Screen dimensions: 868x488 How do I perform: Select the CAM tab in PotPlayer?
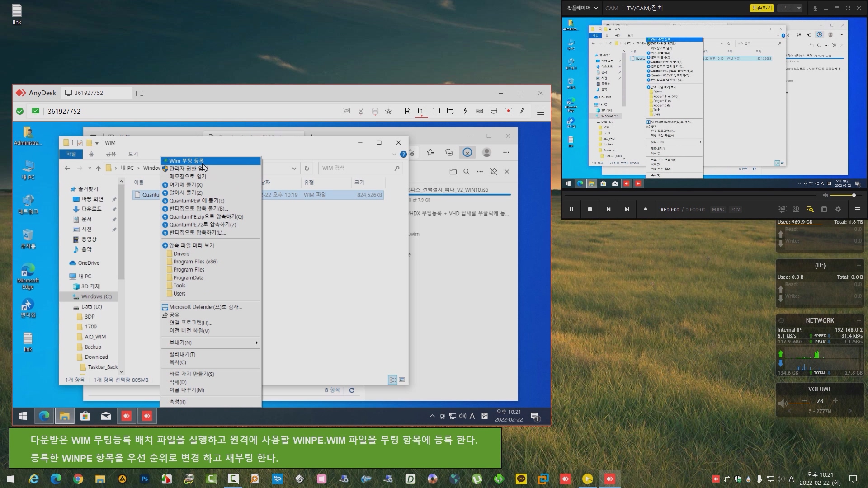612,8
